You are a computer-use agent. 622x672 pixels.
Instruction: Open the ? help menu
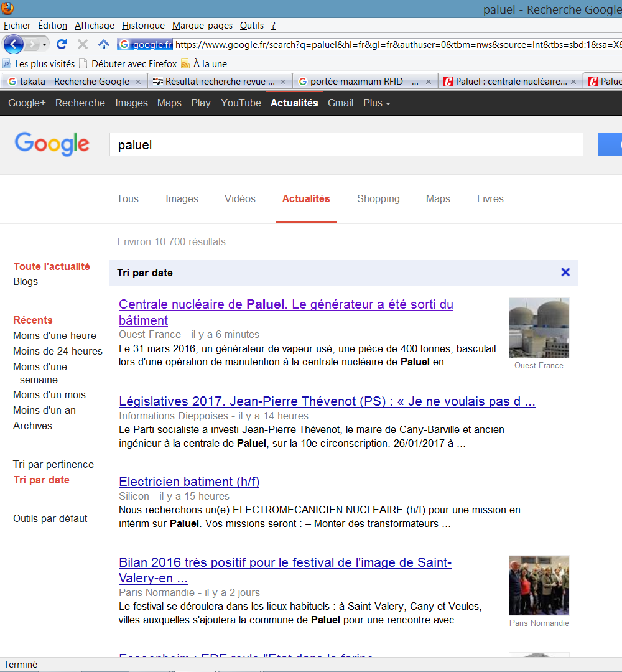[x=273, y=26]
